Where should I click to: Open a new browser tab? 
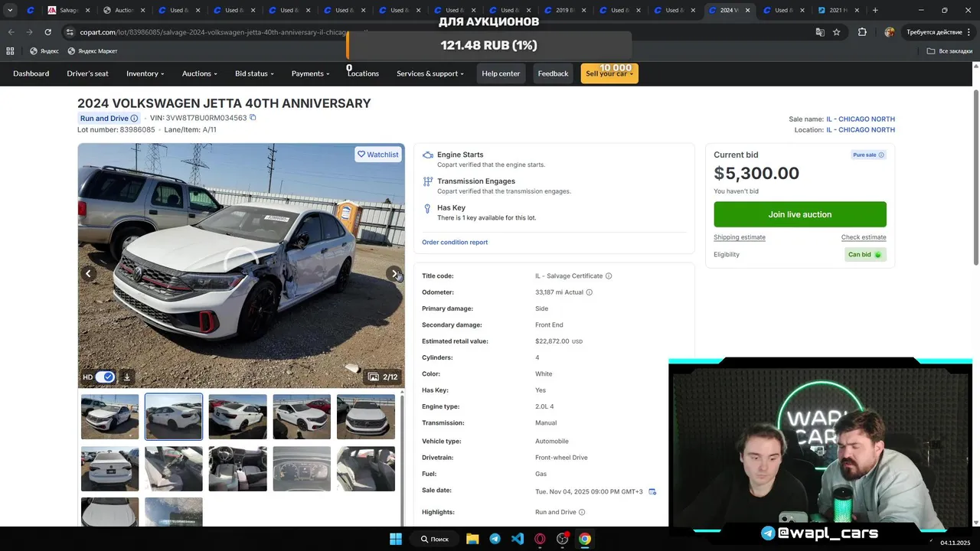coord(875,11)
